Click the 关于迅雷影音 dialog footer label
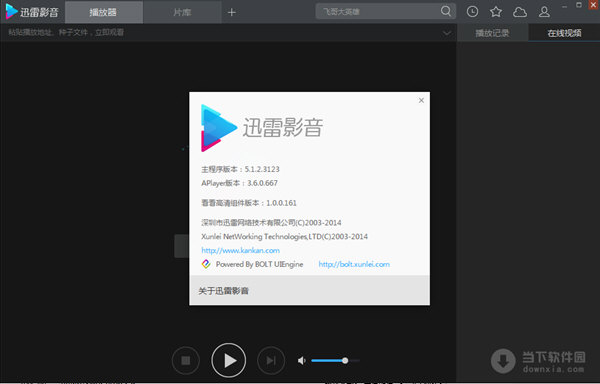Screen dimensions: 600x384 (223, 291)
